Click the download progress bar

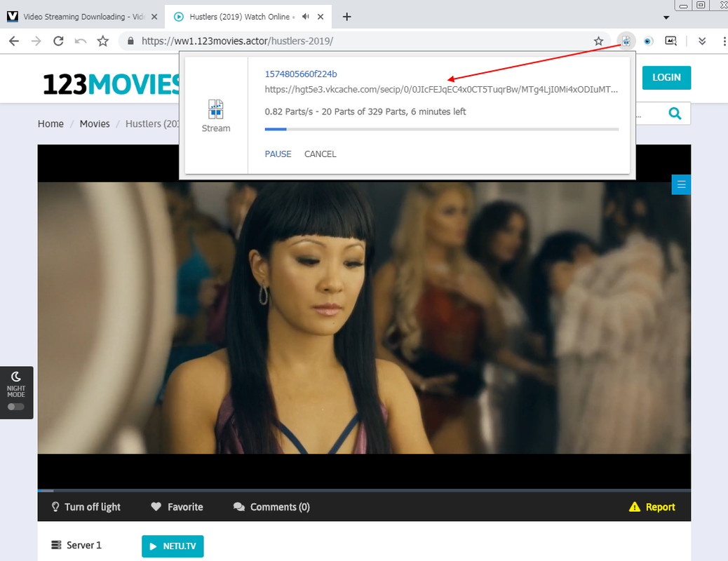(x=442, y=129)
